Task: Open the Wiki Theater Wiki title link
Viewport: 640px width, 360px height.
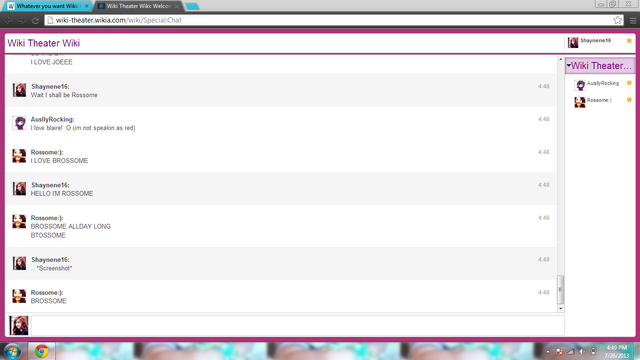Action: tap(44, 43)
